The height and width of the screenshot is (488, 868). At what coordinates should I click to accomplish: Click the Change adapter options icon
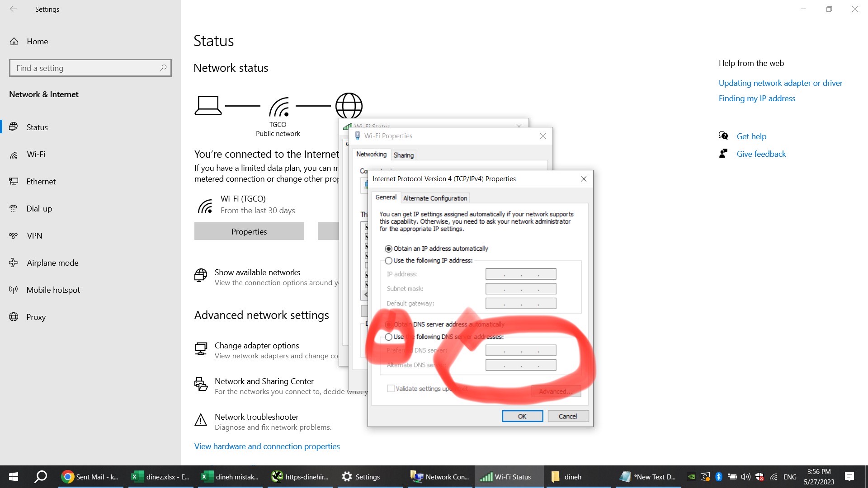point(201,348)
